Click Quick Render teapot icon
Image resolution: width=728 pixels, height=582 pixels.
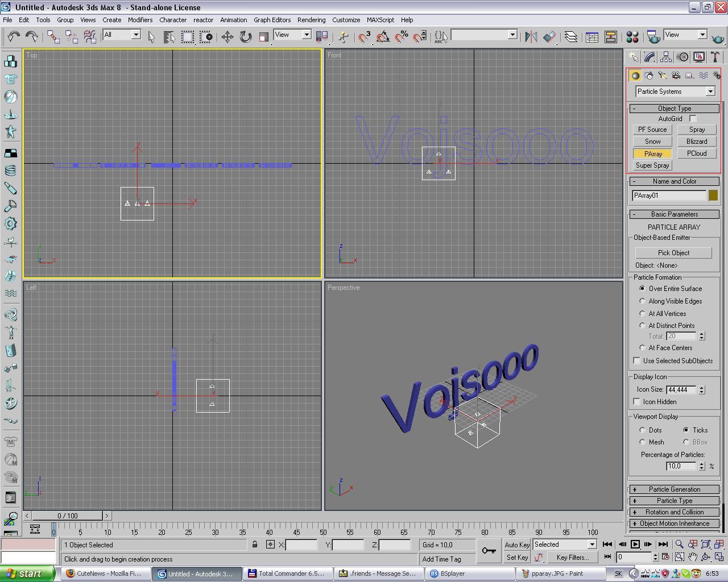point(718,37)
